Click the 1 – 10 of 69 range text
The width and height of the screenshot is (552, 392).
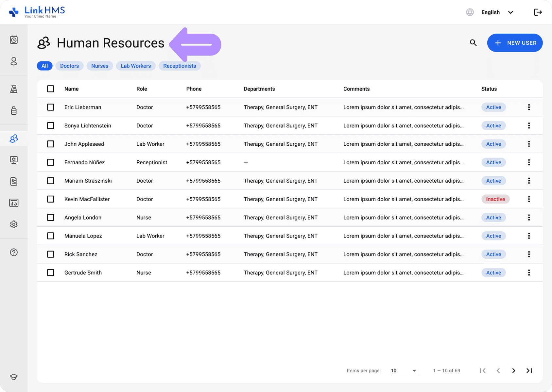coord(446,370)
